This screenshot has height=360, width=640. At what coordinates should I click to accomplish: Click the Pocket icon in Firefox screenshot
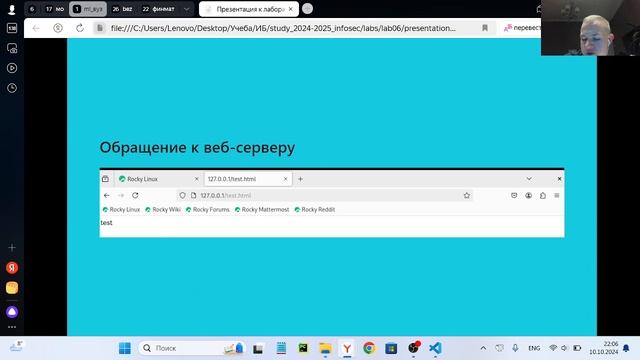point(514,196)
